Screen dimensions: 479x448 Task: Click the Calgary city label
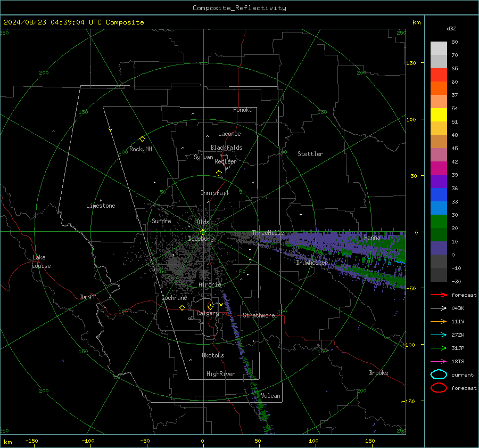point(208,313)
